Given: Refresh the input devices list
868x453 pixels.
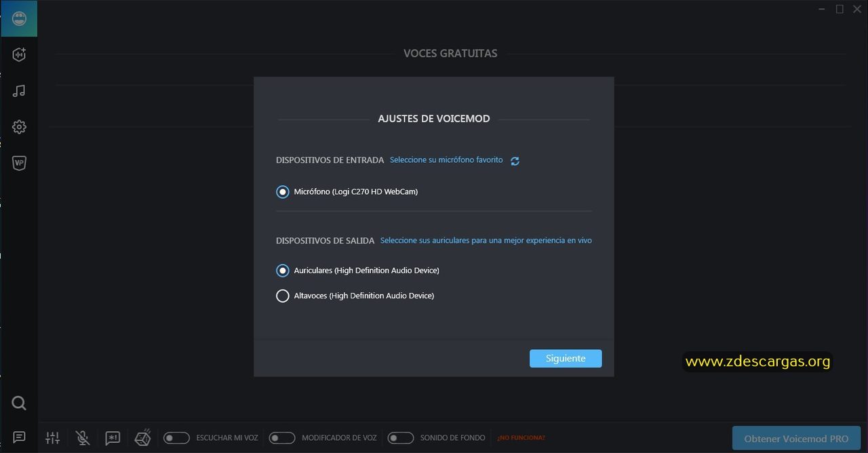Looking at the screenshot, I should click(x=515, y=161).
